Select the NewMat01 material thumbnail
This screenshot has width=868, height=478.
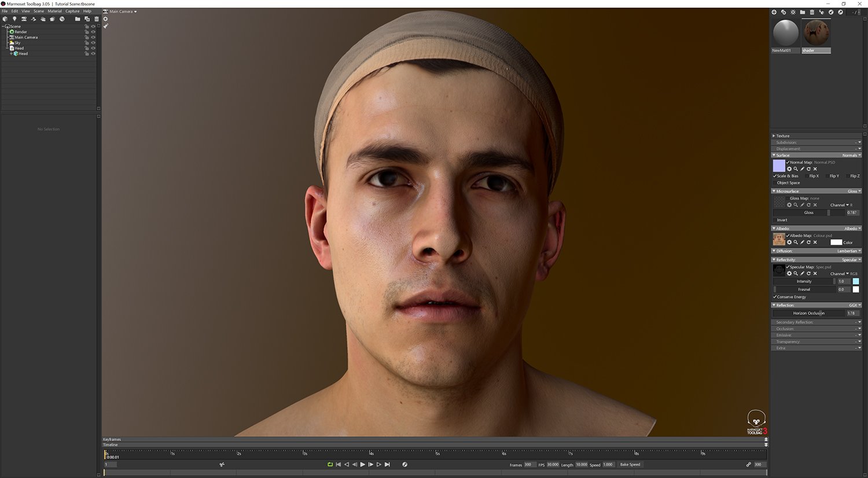pyautogui.click(x=785, y=33)
